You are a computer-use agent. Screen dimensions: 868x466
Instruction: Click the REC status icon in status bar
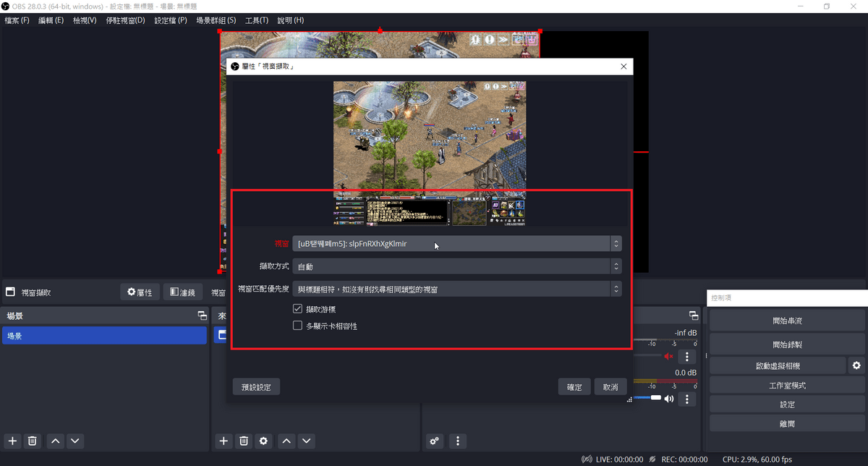(x=652, y=459)
